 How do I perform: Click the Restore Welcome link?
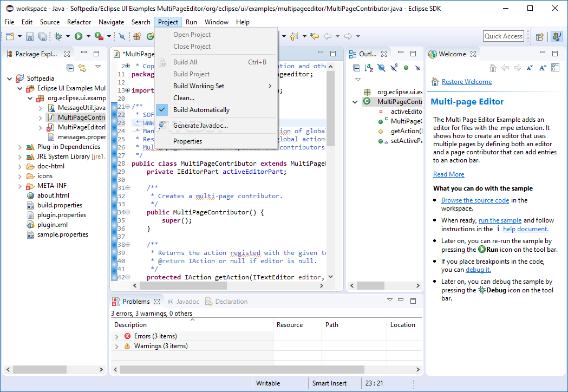[x=467, y=82]
